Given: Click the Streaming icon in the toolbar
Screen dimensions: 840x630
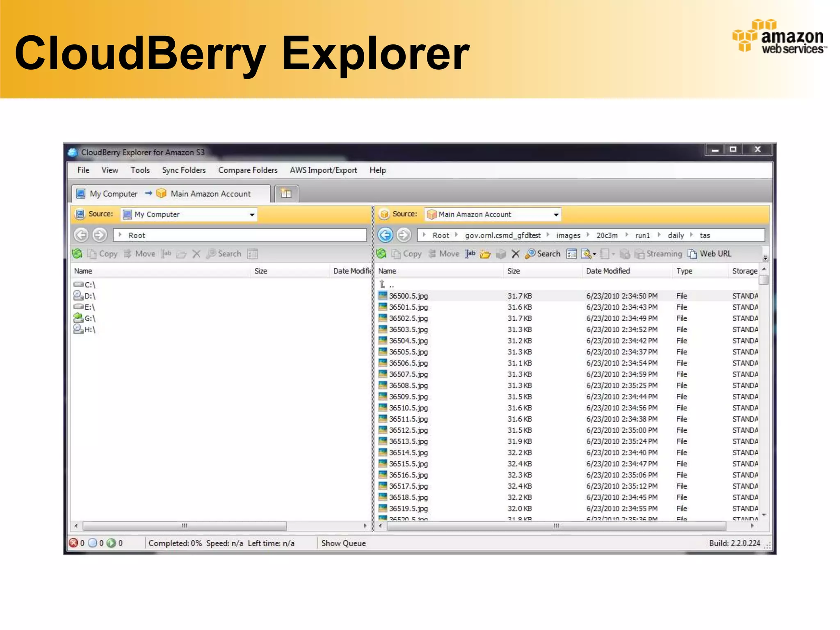Looking at the screenshot, I should point(639,254).
